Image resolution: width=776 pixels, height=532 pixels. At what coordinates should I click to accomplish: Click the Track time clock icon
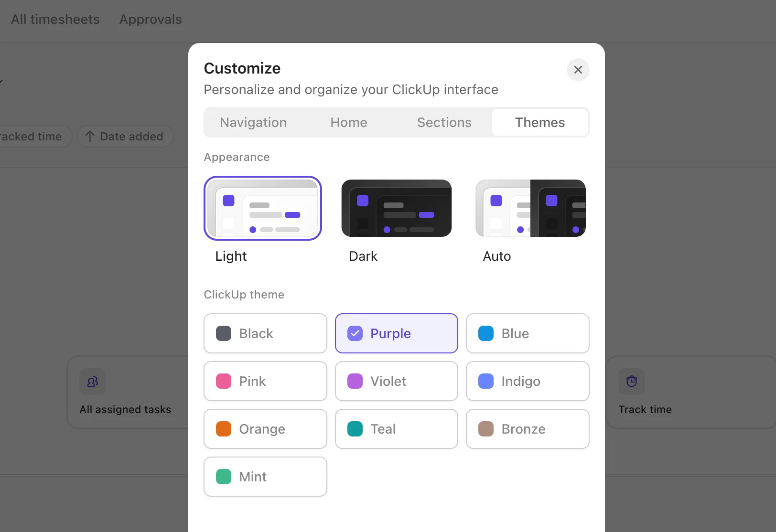pyautogui.click(x=632, y=382)
